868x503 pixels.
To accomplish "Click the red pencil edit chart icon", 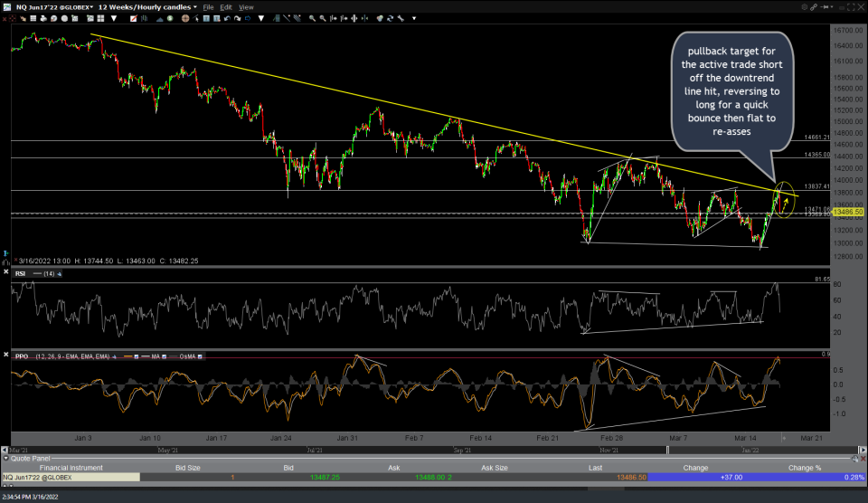I will pyautogui.click(x=134, y=18).
